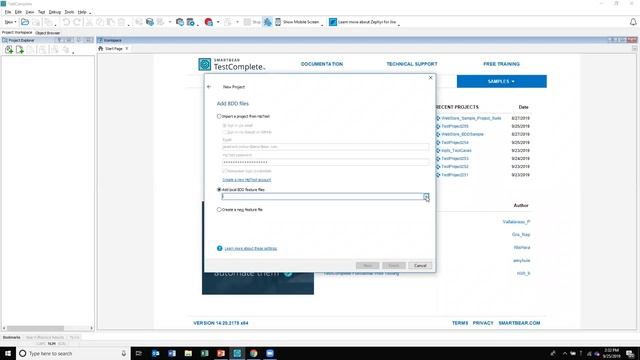Viewport: 640px width, 360px height.
Task: Click the first green-plus icon in Project Explorer
Action: (9, 50)
